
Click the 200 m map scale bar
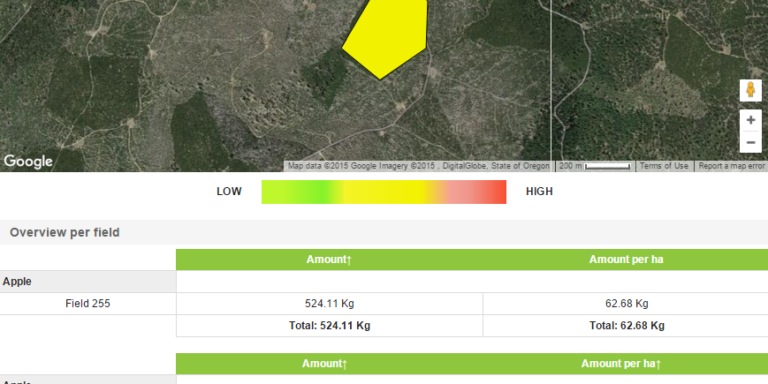[595, 166]
